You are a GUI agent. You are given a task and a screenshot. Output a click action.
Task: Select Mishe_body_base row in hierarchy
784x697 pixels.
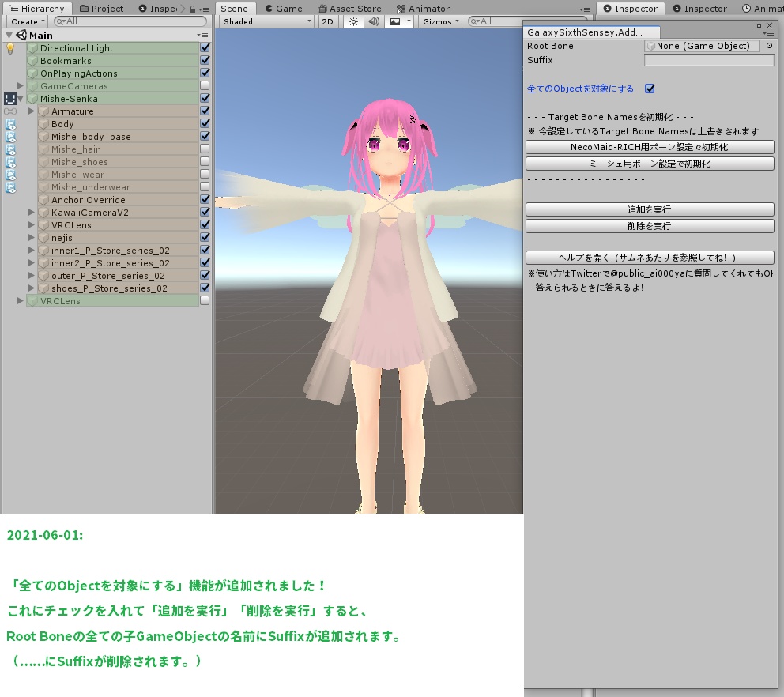[118, 137]
